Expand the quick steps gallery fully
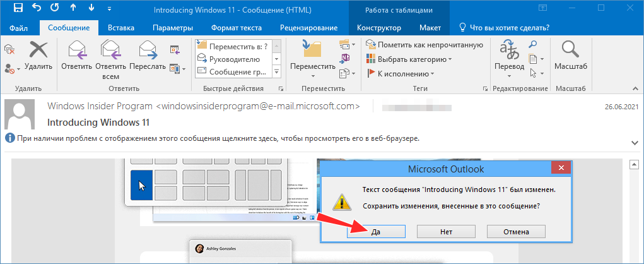Viewport: 644px width, 264px height. (x=276, y=71)
